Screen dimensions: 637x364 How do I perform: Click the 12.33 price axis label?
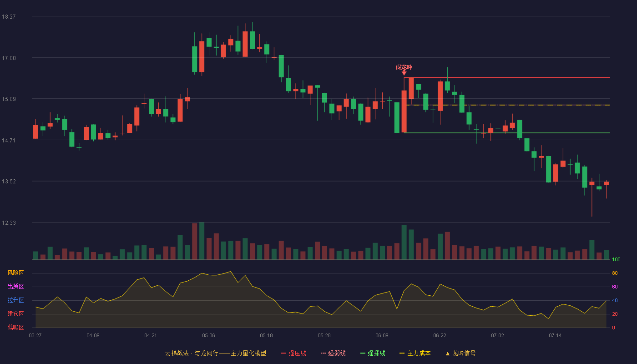[9, 222]
